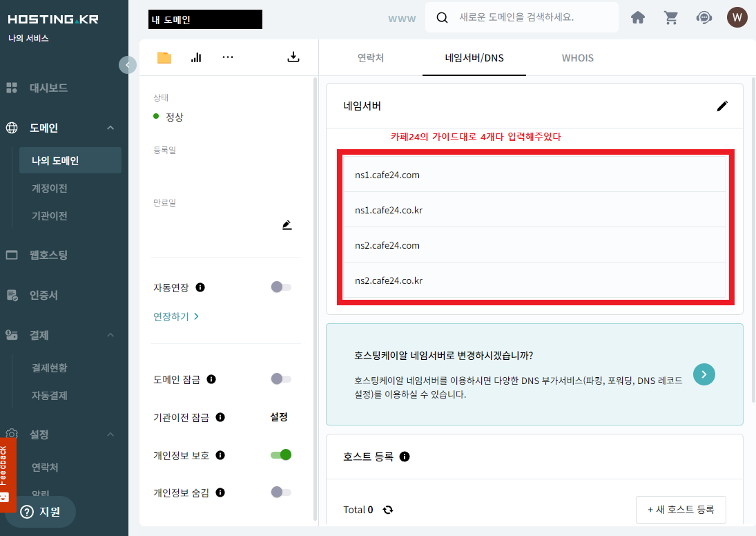Viewport: 756px width, 536px height.
Task: Click the round arrow to switch nameservers
Action: point(704,374)
